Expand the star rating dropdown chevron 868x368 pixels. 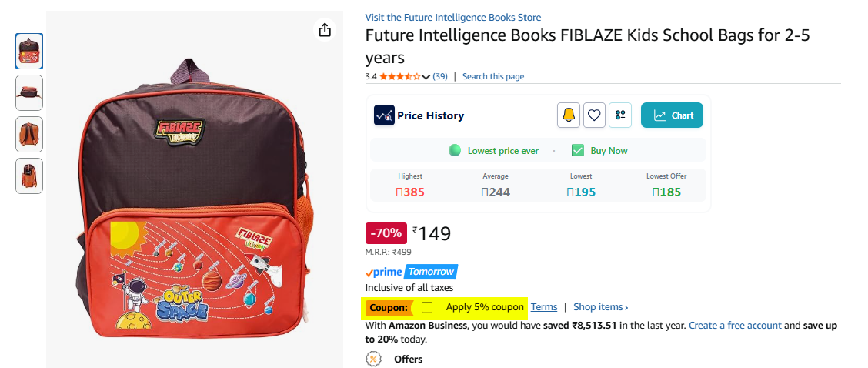point(426,76)
